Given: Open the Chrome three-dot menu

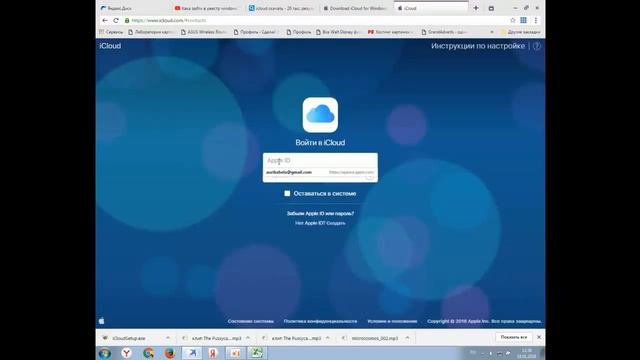Looking at the screenshot, I should point(536,20).
